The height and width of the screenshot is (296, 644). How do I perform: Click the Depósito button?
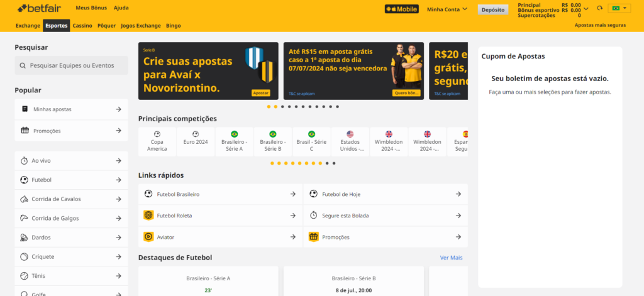(493, 9)
